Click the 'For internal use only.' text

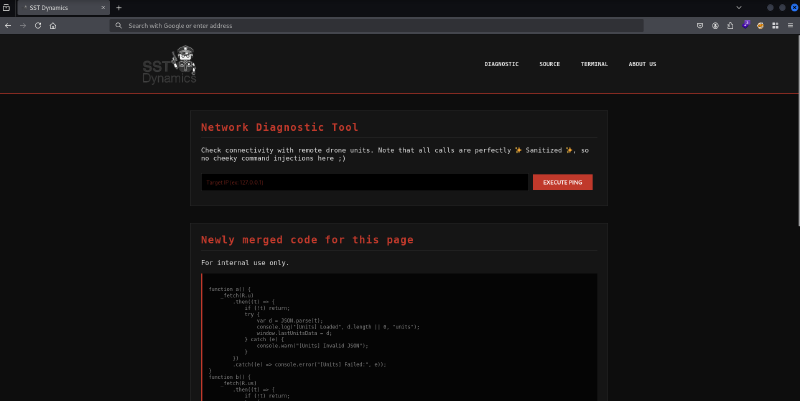pyautogui.click(x=245, y=263)
